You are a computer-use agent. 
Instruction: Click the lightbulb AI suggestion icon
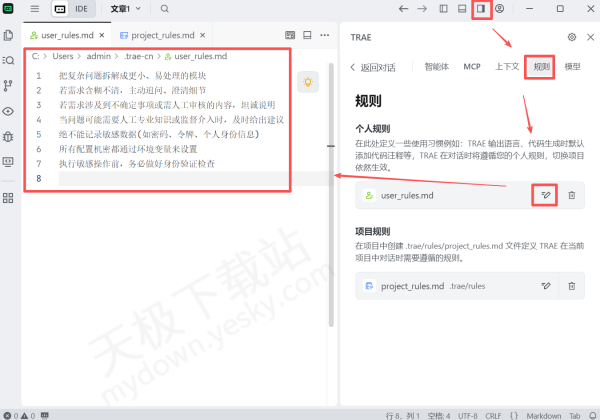pyautogui.click(x=307, y=81)
